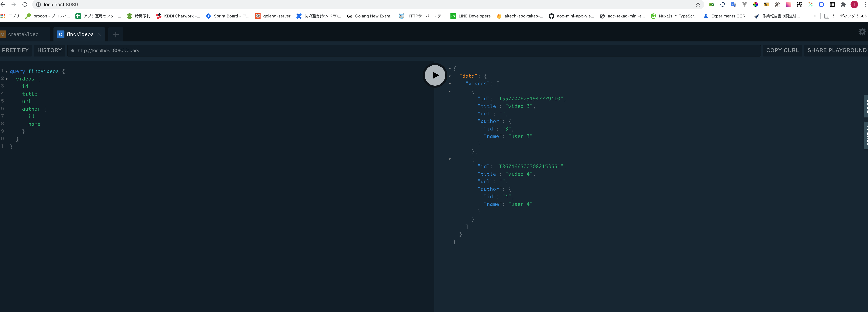
Task: Click COPY CURL to copy the request
Action: coord(782,50)
